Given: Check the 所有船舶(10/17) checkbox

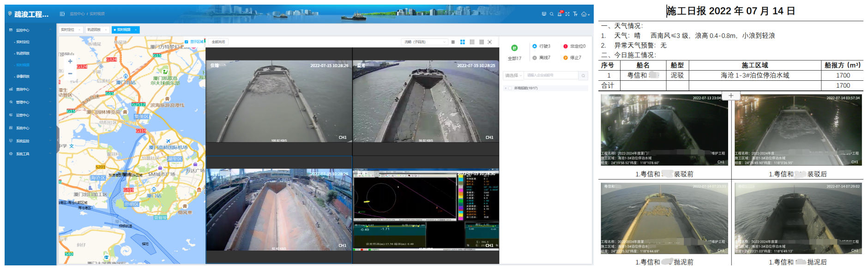Looking at the screenshot, I should click(511, 88).
